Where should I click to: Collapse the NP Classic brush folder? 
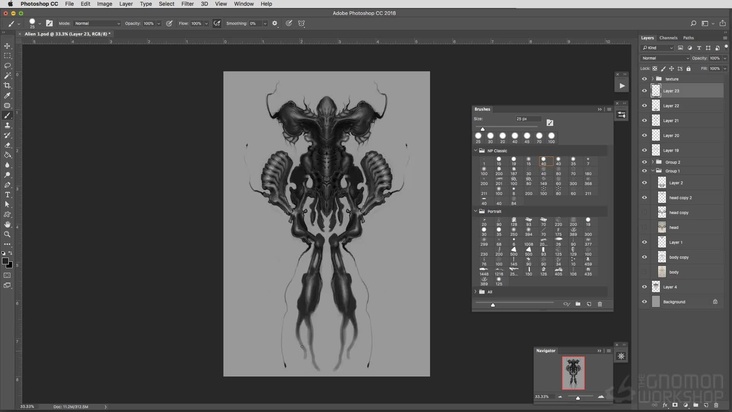coord(476,151)
